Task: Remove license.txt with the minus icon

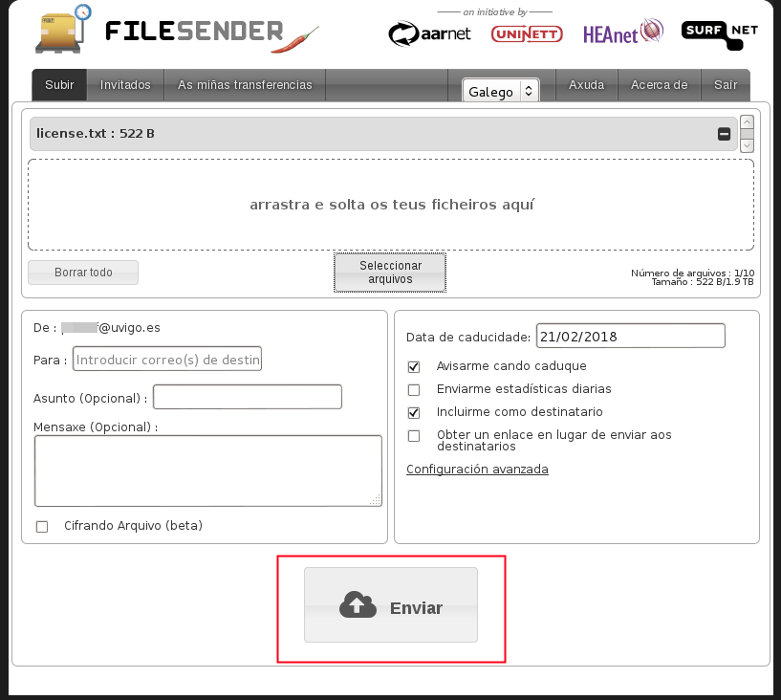Action: 725,134
